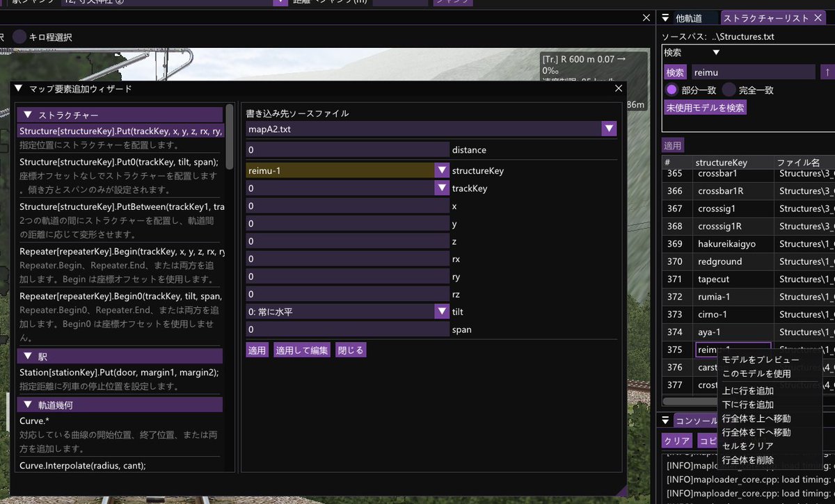The width and height of the screenshot is (835, 504).
Task: Click the distance input field
Action: pos(347,149)
